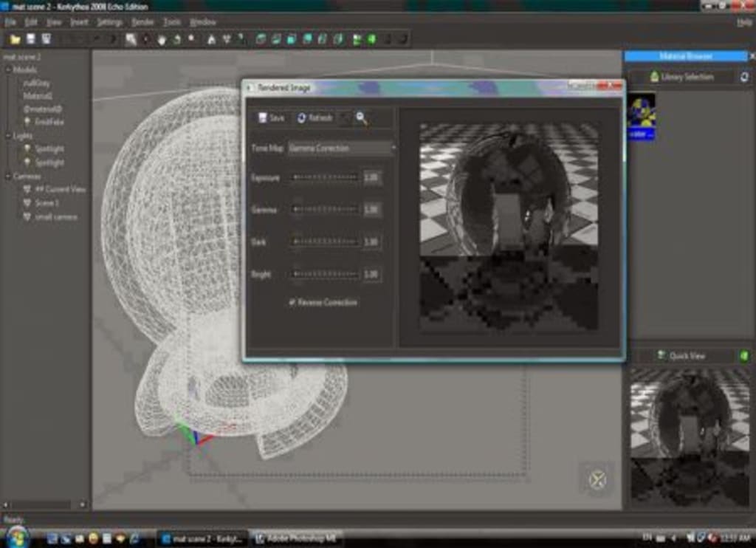Click the white triangle icon in the toolbar
Image resolution: width=756 pixels, height=548 pixels.
(211, 39)
